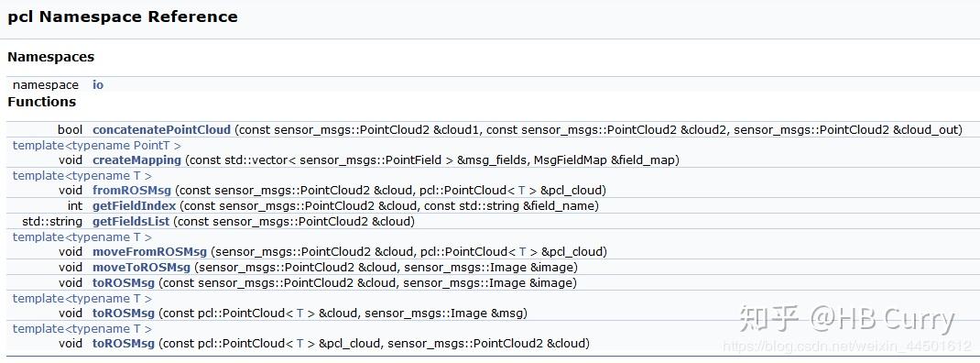
Task: Click the Functions section heading
Action: pos(42,102)
